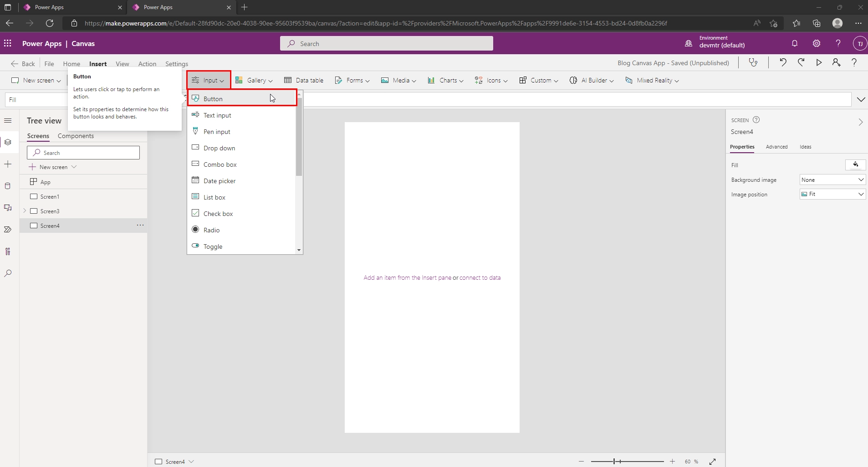868x467 pixels.
Task: Click the fit-to-window expand icon
Action: tap(713, 462)
